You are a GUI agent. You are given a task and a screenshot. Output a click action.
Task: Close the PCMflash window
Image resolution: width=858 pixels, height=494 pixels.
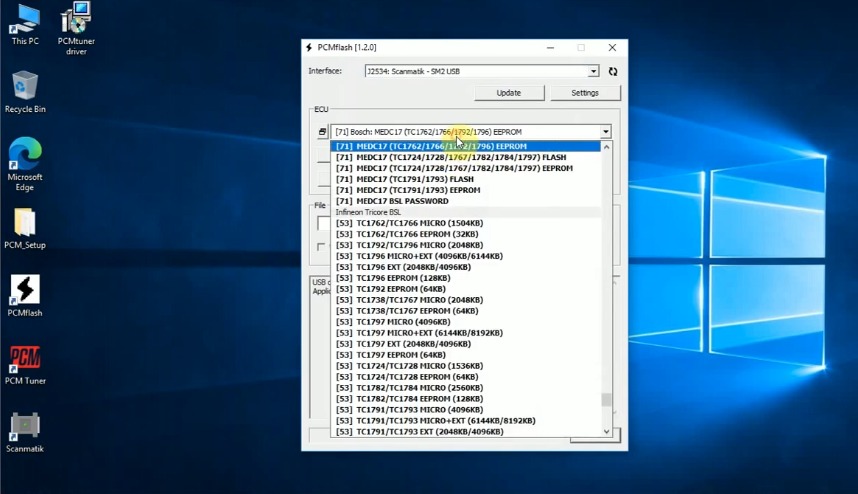click(612, 48)
